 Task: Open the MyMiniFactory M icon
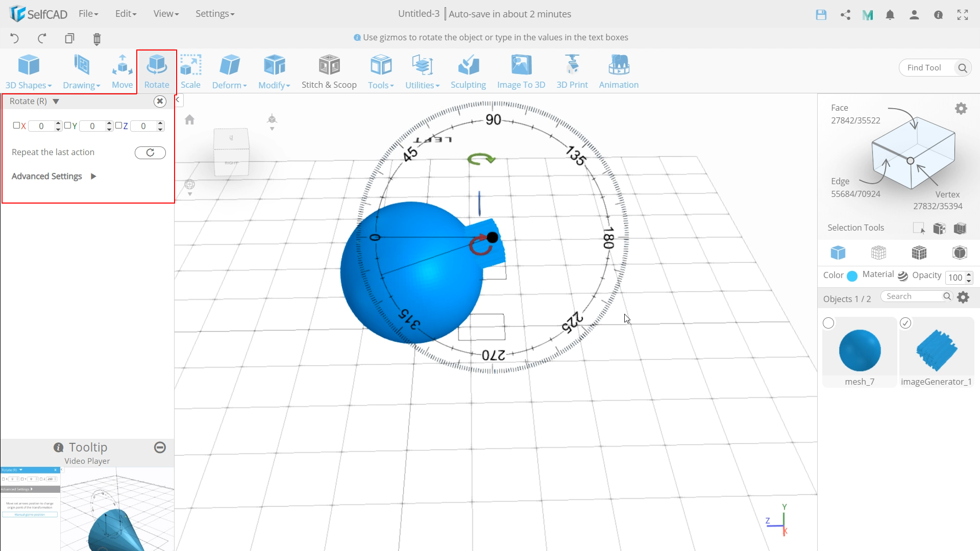pos(868,15)
